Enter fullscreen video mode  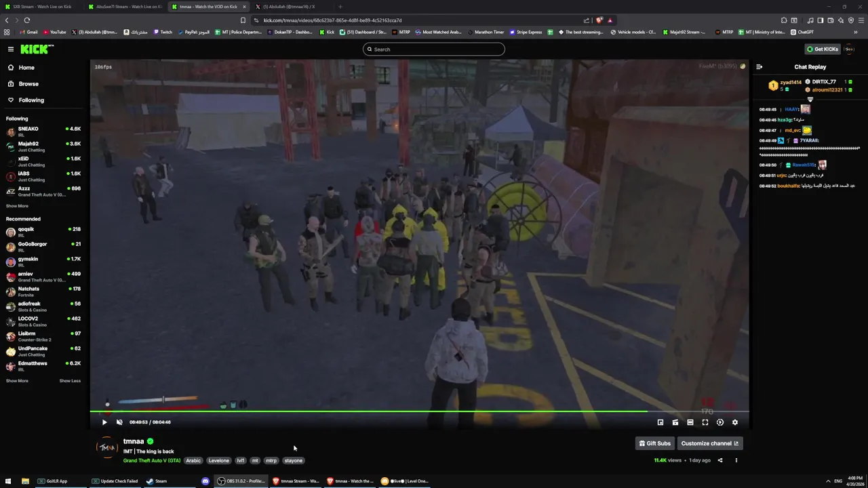pyautogui.click(x=705, y=422)
